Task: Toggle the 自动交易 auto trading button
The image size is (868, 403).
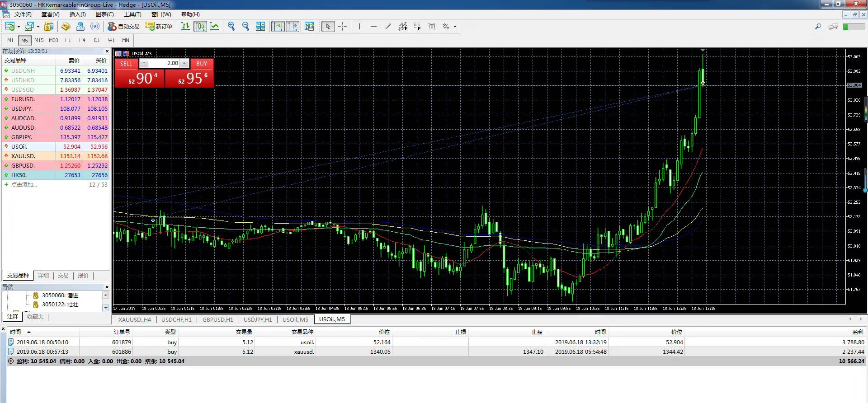Action: pyautogui.click(x=123, y=26)
